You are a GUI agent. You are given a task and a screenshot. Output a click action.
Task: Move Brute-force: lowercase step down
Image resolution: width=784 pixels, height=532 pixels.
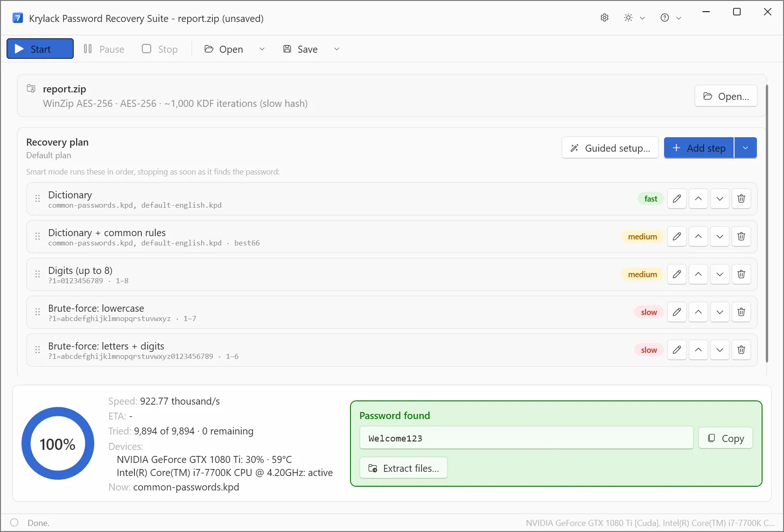click(x=720, y=312)
